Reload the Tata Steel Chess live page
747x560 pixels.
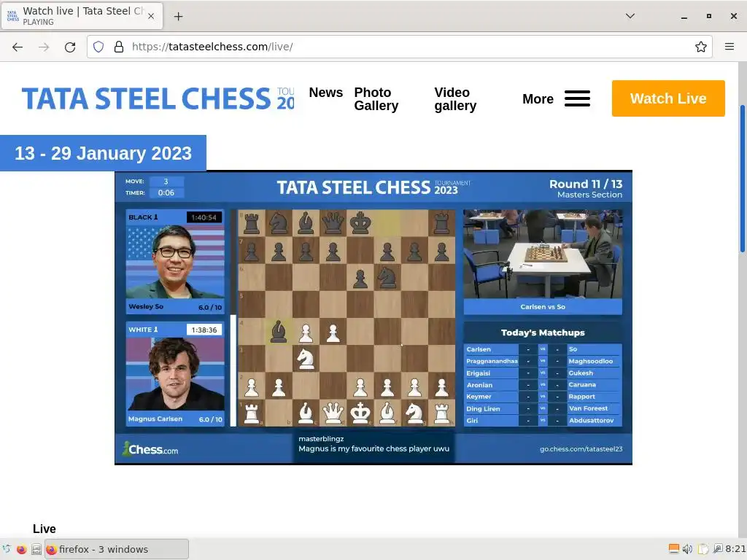70,47
